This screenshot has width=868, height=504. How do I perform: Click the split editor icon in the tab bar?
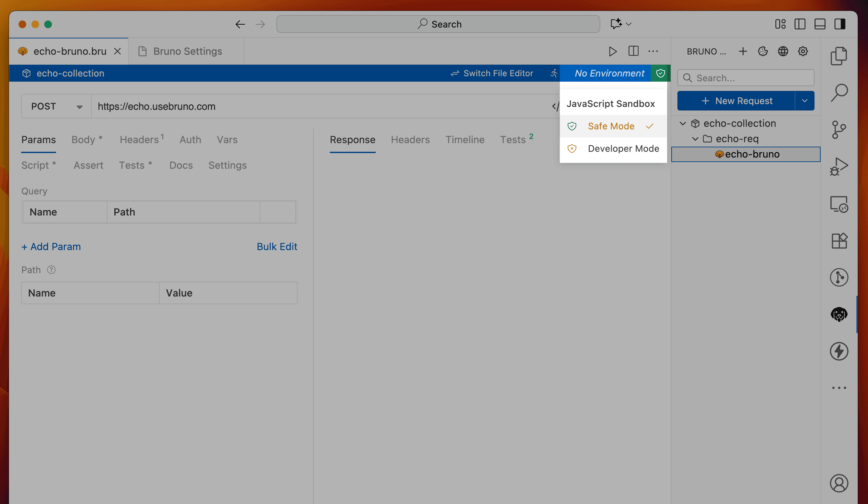(x=633, y=51)
